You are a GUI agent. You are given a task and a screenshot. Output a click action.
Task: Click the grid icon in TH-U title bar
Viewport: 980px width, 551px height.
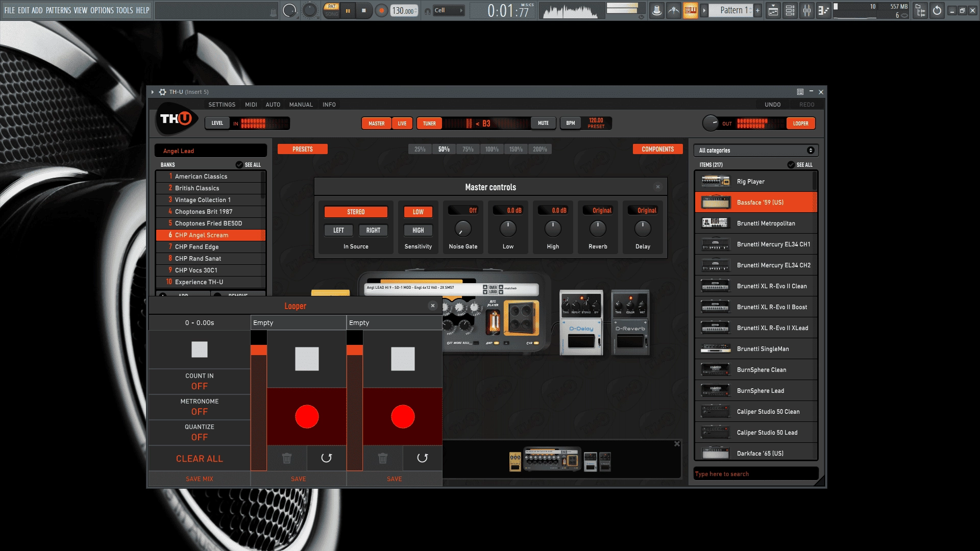click(800, 92)
